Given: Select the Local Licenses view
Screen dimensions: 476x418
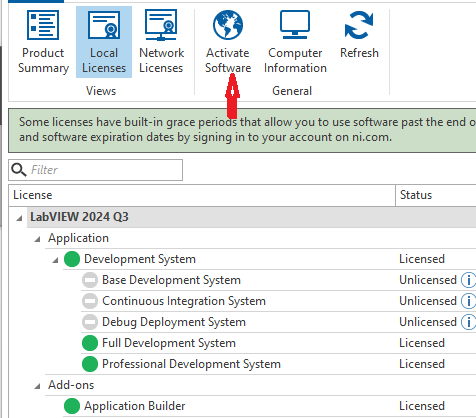Looking at the screenshot, I should pyautogui.click(x=104, y=42).
